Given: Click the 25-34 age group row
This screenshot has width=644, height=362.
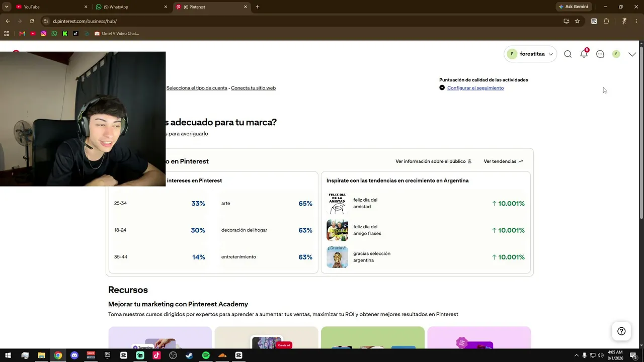Looking at the screenshot, I should [159, 204].
